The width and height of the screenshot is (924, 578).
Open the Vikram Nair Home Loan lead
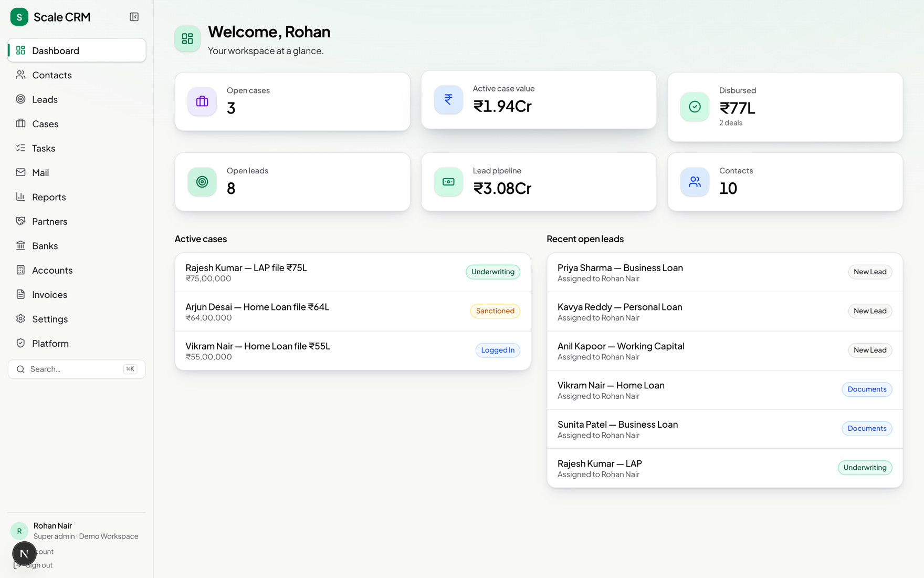tap(724, 390)
